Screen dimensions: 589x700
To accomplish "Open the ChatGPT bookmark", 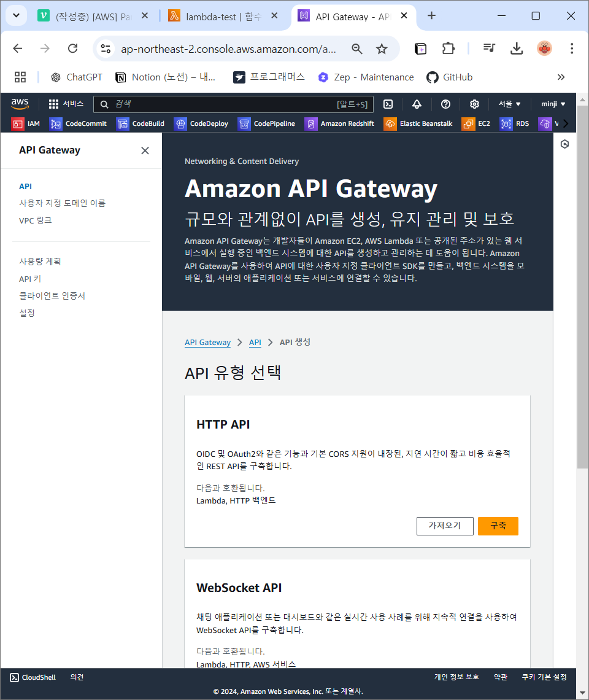I will [76, 77].
